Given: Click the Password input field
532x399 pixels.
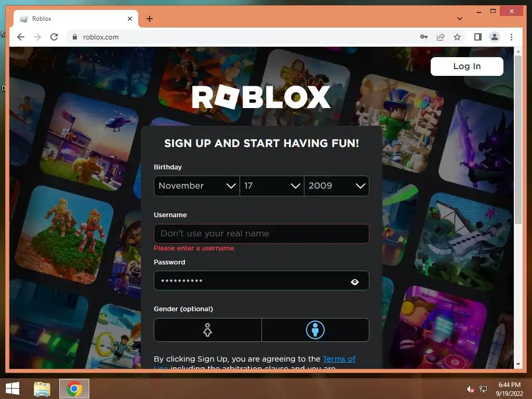Looking at the screenshot, I should [x=261, y=281].
